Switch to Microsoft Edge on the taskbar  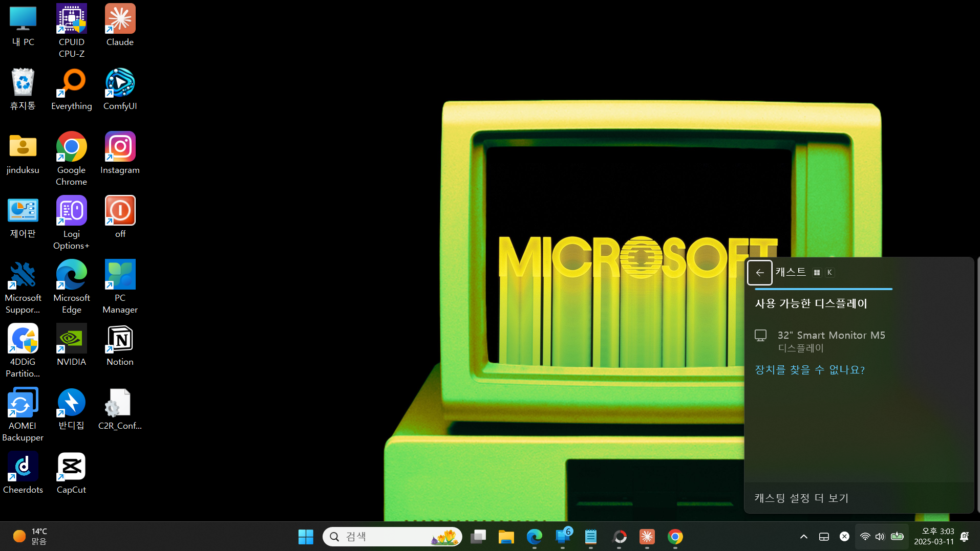click(x=535, y=537)
